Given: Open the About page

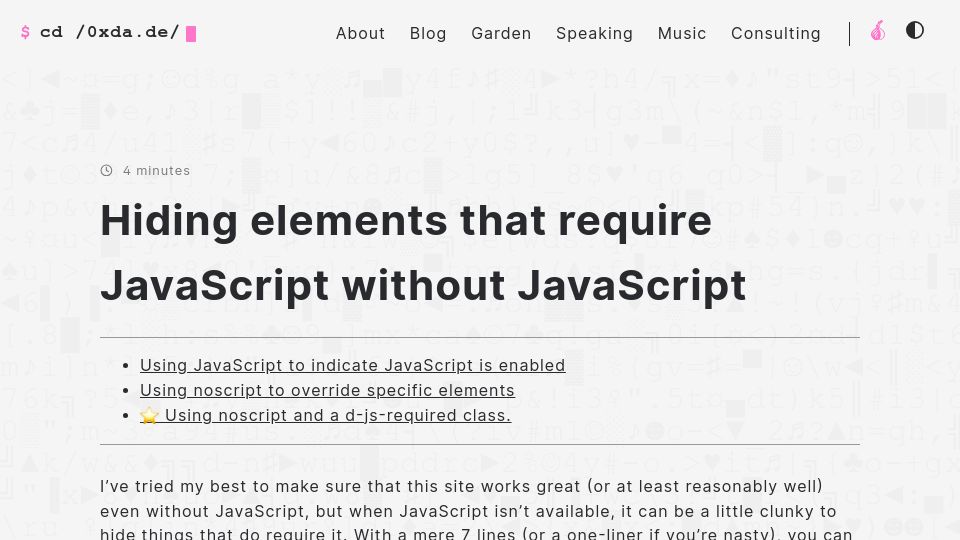Looking at the screenshot, I should [x=360, y=33].
